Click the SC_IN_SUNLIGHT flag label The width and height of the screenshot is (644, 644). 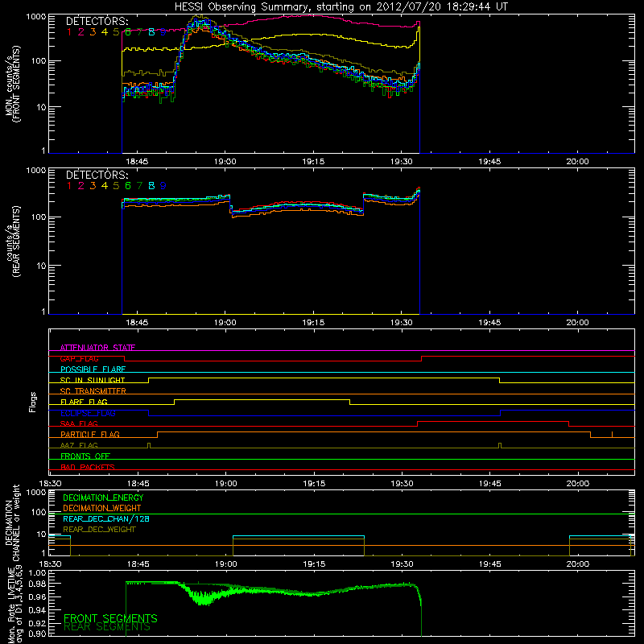coord(93,380)
